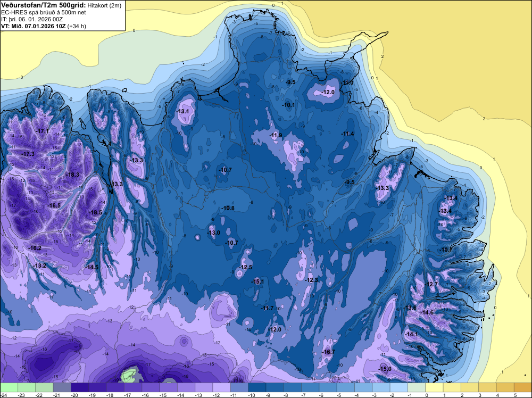Click the -12.5 temperature value

(246, 267)
